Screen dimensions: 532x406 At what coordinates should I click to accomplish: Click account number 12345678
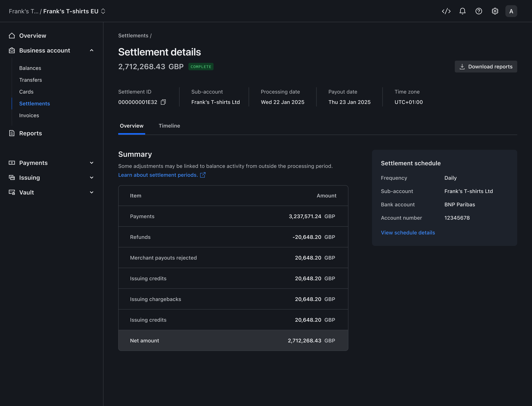[x=457, y=218]
